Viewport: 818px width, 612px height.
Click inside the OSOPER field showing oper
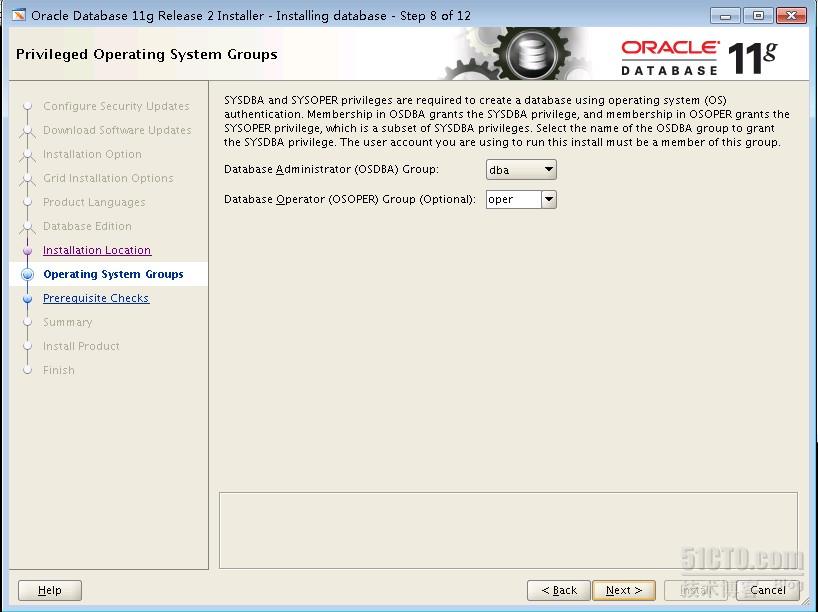[x=513, y=199]
